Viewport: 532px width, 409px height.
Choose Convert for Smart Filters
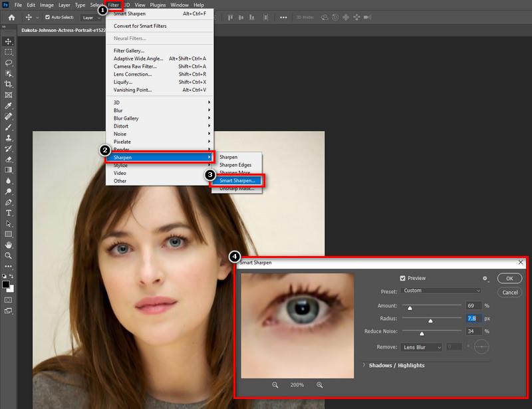tap(160, 26)
